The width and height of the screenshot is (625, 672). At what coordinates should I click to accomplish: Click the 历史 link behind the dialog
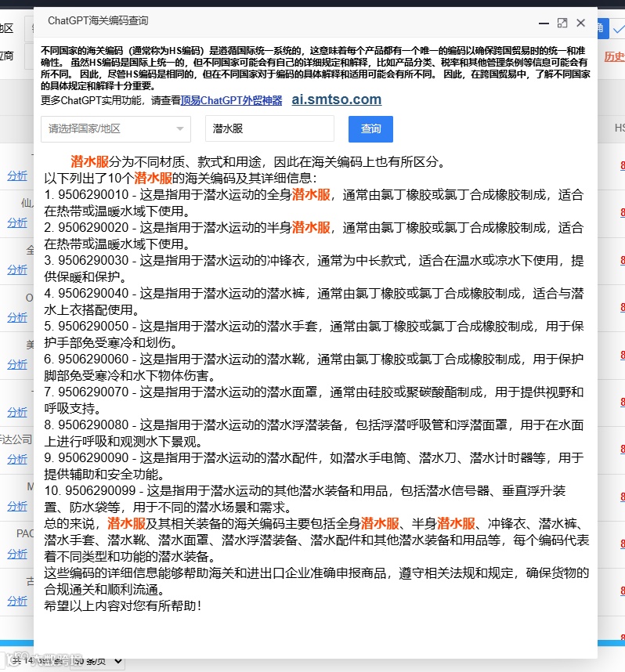coord(614,56)
